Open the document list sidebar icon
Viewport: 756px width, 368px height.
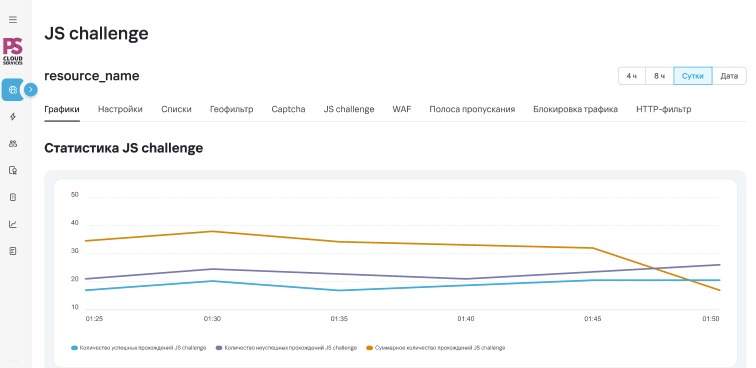[x=13, y=251]
